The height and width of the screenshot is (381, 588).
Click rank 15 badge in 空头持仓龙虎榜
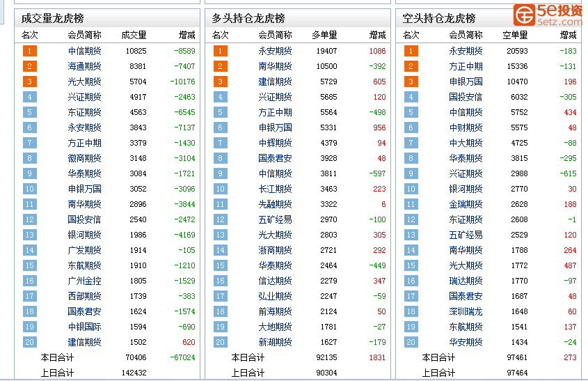411,265
